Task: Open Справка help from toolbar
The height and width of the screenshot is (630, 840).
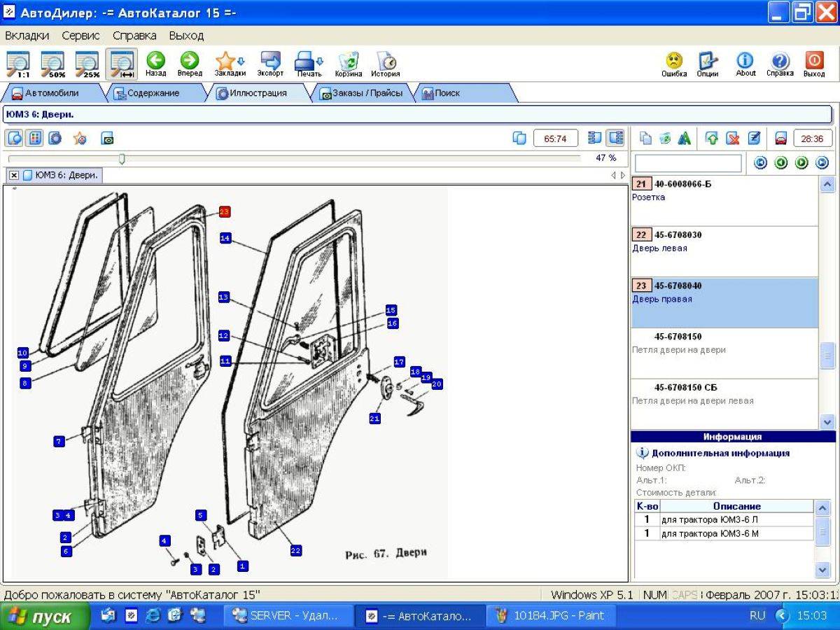Action: [780, 64]
